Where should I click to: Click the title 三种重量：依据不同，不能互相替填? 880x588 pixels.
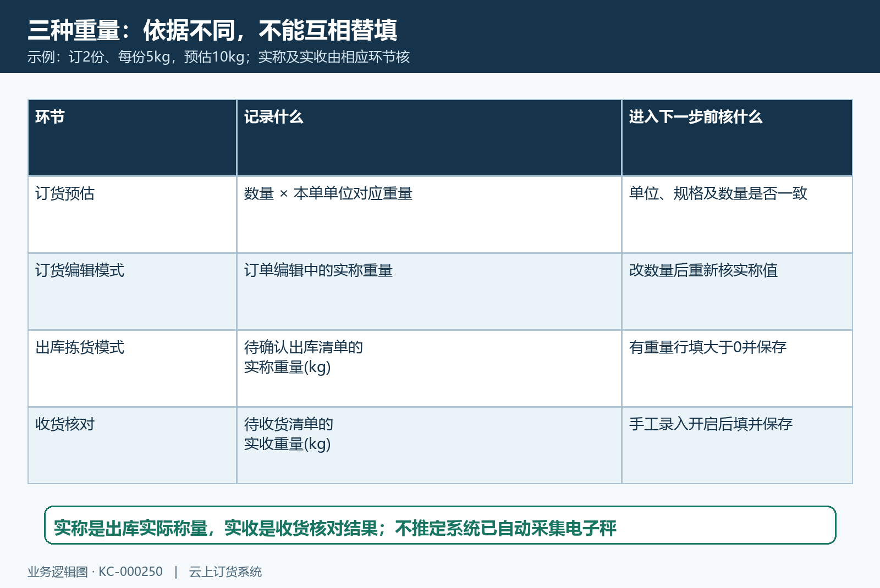tap(212, 30)
